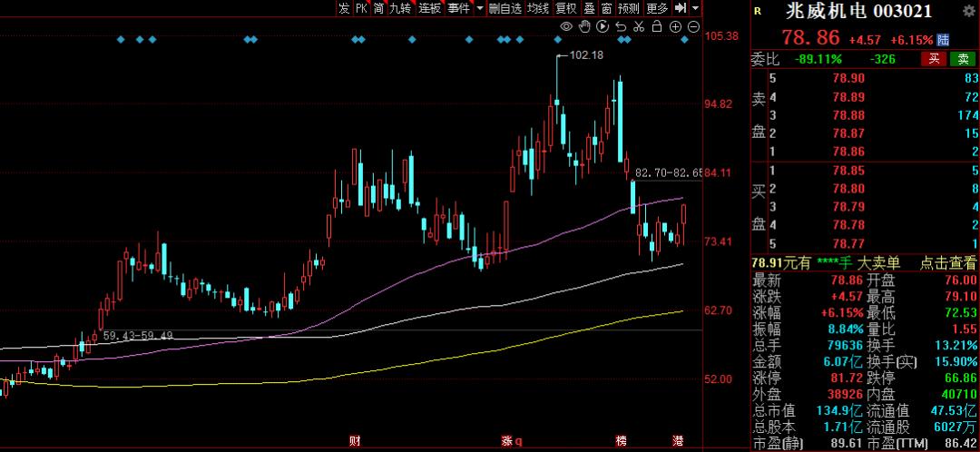The image size is (980, 452).
Task: Click the 外盘 38926 value
Action: (846, 395)
